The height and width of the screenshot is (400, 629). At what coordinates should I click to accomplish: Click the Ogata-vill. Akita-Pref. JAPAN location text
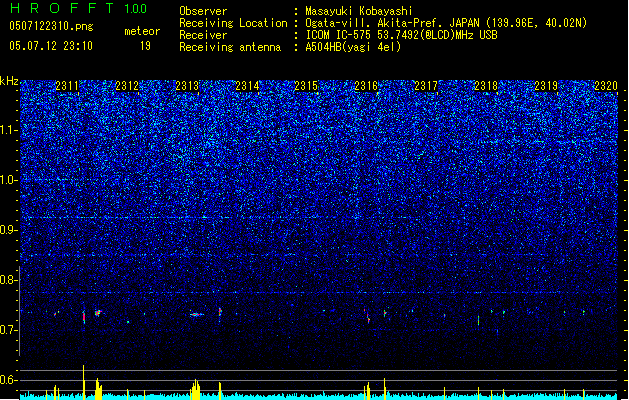coord(446,23)
